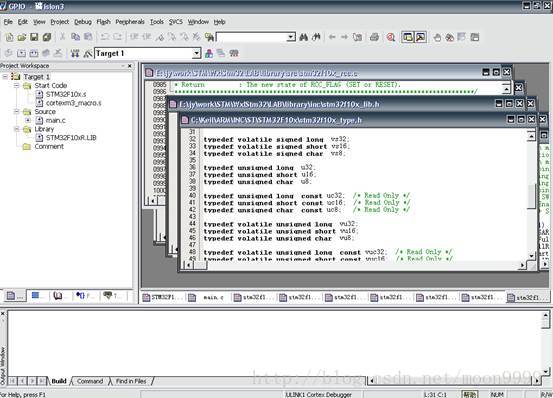Collapse the Library group expander

click(17, 129)
